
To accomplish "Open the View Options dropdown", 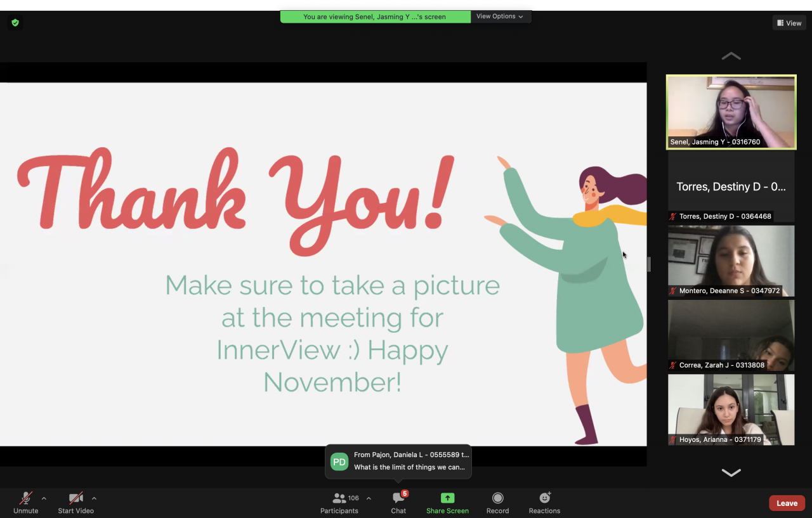I will click(x=500, y=16).
